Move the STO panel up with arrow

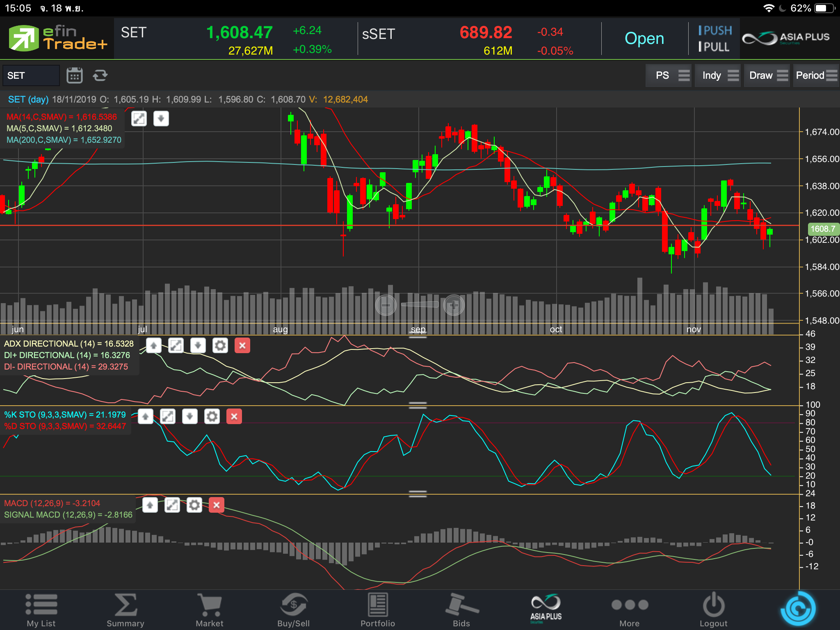(146, 417)
